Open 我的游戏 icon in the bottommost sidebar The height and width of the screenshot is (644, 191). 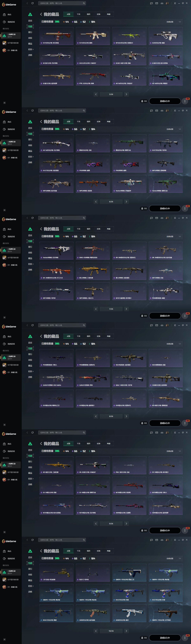click(x=4, y=558)
